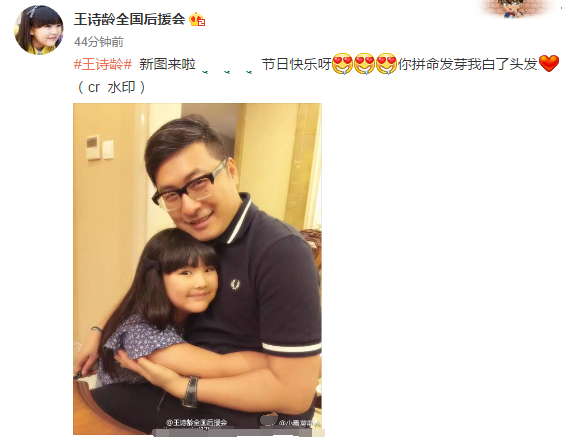Click the second small green sprout emoji
Screen dimensions: 562x437
pyautogui.click(x=227, y=72)
